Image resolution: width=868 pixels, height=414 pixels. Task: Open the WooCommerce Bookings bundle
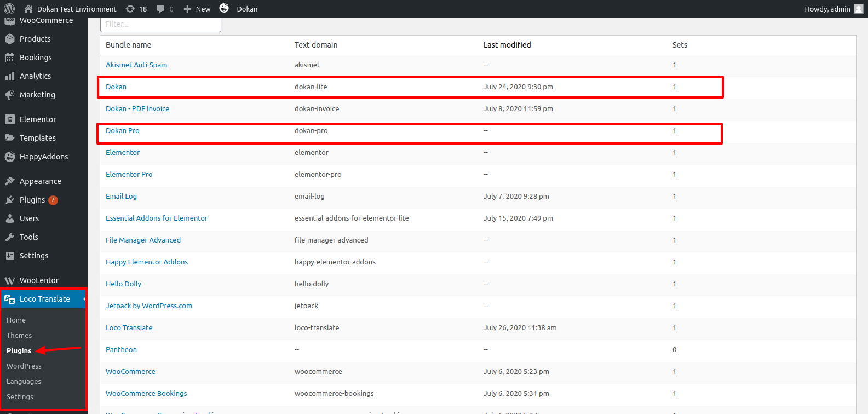(x=146, y=393)
